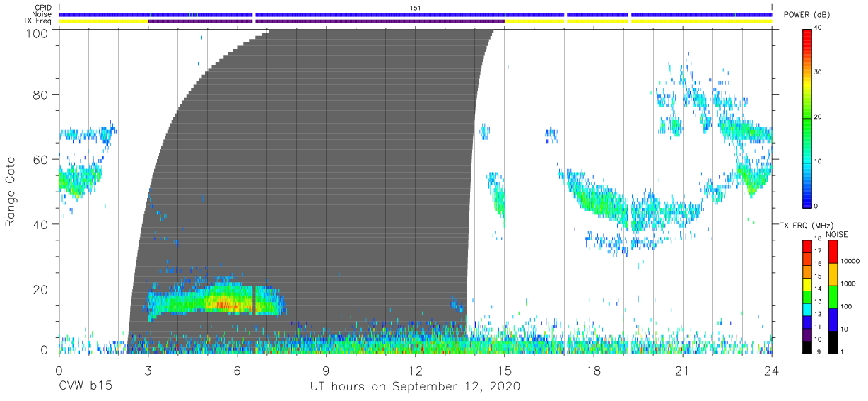
Task: Click the 11 tick on TX frequency legend
Action: [x=817, y=327]
